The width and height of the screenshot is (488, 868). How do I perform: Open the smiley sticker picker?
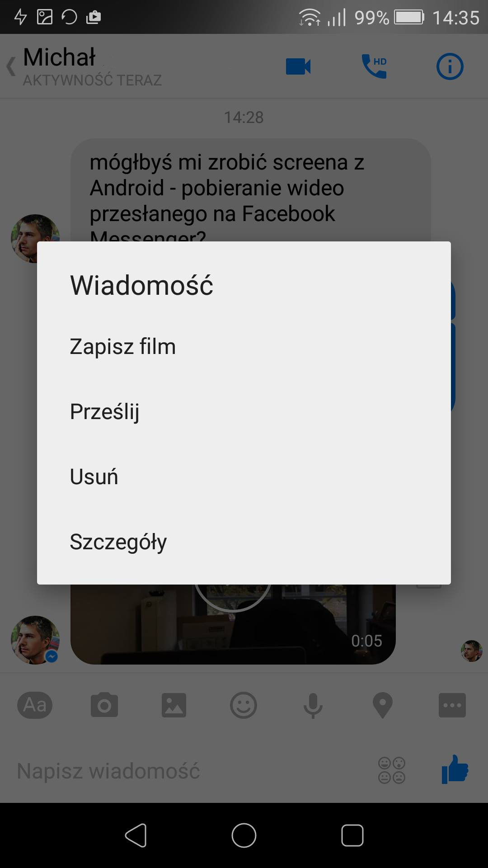(244, 705)
